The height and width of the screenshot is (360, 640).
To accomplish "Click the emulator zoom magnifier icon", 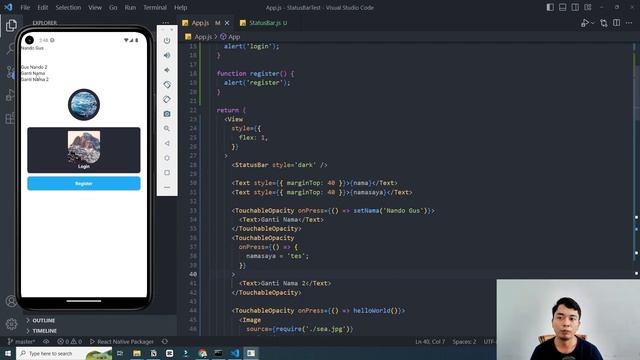I will tap(167, 129).
